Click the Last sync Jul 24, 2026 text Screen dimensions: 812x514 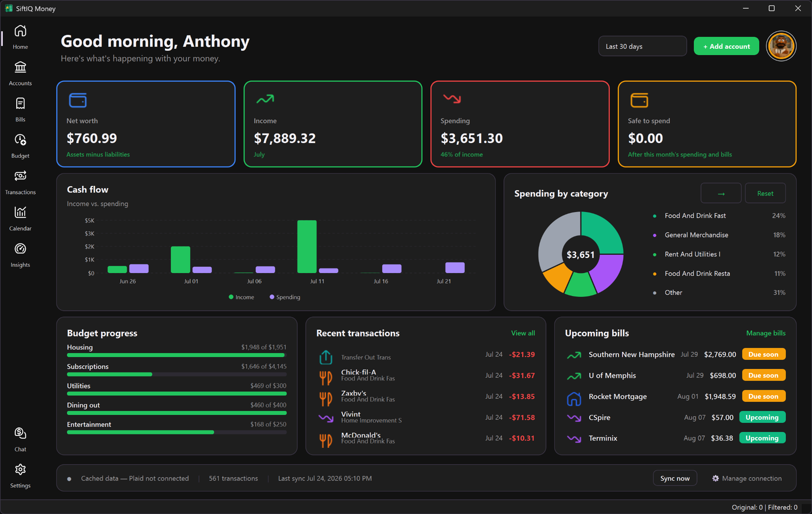[x=325, y=478]
